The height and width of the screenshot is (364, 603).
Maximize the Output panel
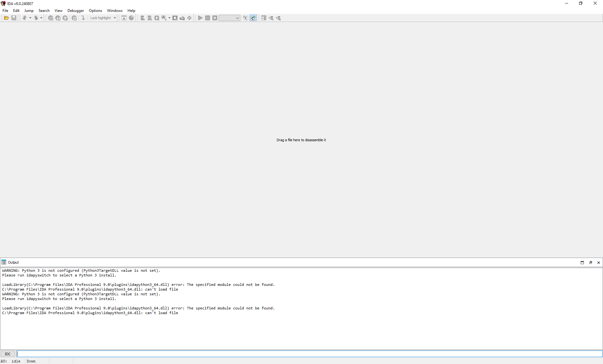pos(582,262)
